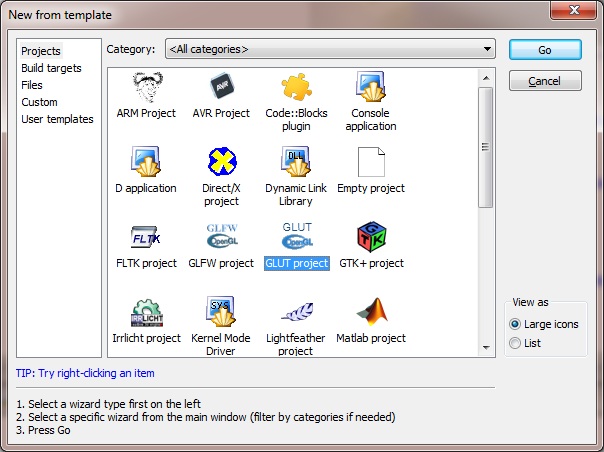This screenshot has width=604, height=452.
Task: Click the Go button
Action: pos(545,50)
